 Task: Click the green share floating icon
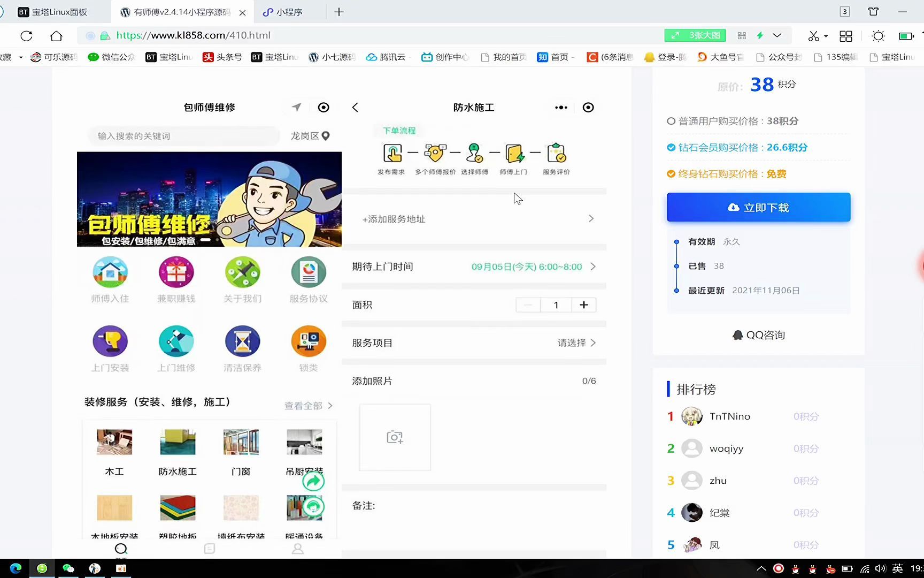313,481
